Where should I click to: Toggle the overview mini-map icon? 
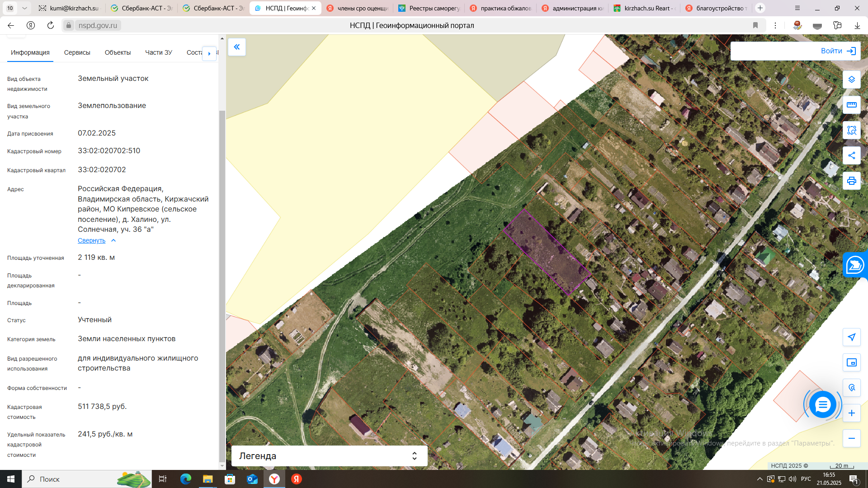[x=851, y=362]
